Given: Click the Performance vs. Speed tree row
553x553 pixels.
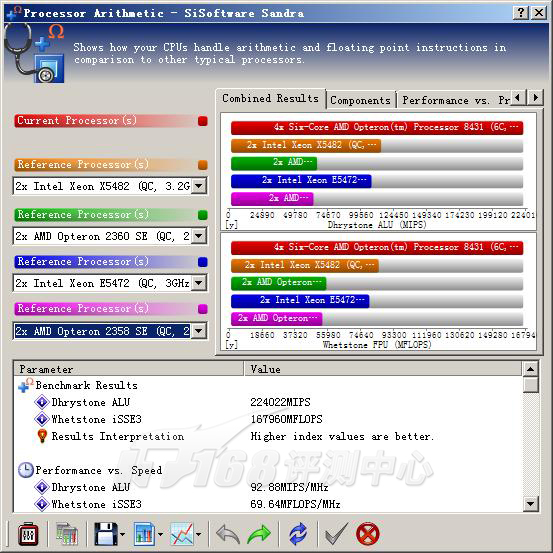Looking at the screenshot, I should (99, 470).
